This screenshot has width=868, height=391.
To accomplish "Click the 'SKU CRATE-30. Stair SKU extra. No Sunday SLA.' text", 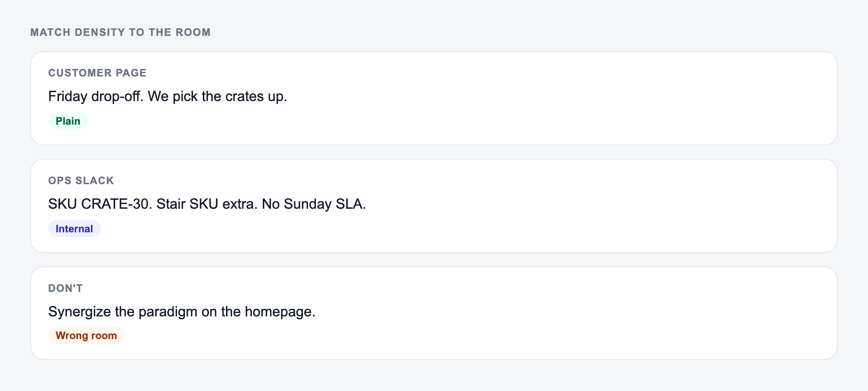I will pyautogui.click(x=207, y=204).
